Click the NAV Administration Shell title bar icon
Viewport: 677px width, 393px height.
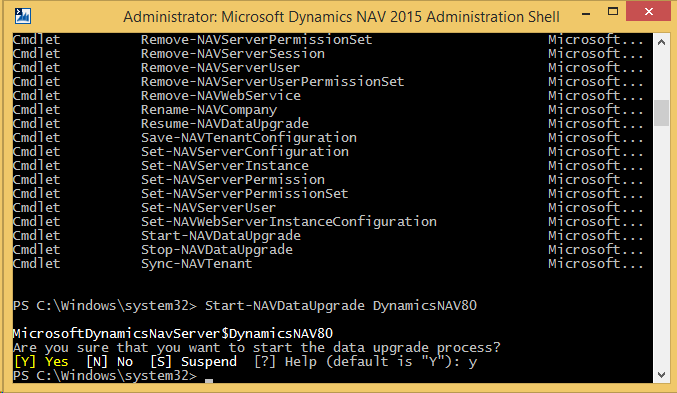tap(22, 16)
